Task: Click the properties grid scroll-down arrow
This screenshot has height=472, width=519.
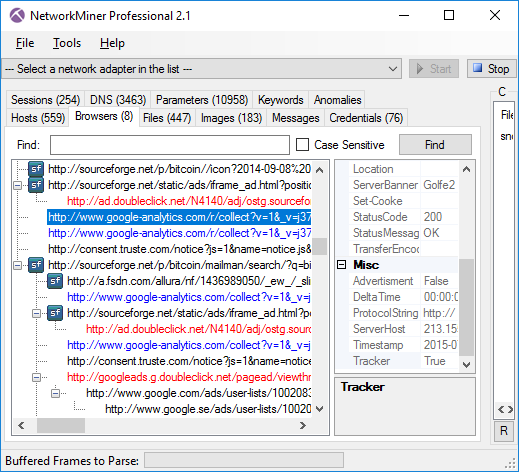Action: pos(466,365)
